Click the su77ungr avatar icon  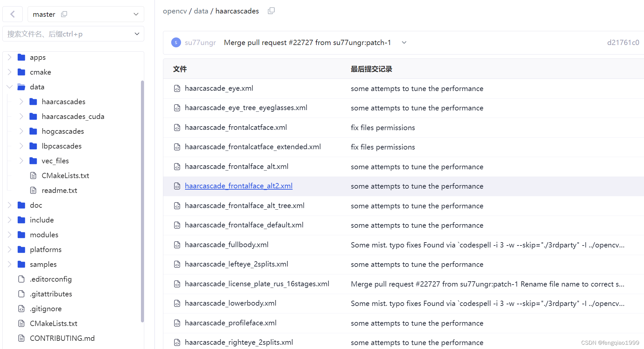(176, 42)
